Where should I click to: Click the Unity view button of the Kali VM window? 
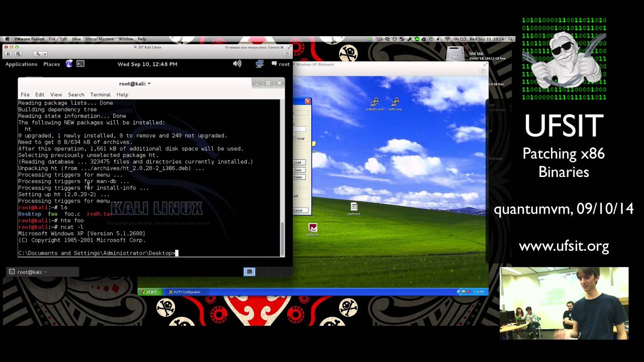(x=287, y=54)
